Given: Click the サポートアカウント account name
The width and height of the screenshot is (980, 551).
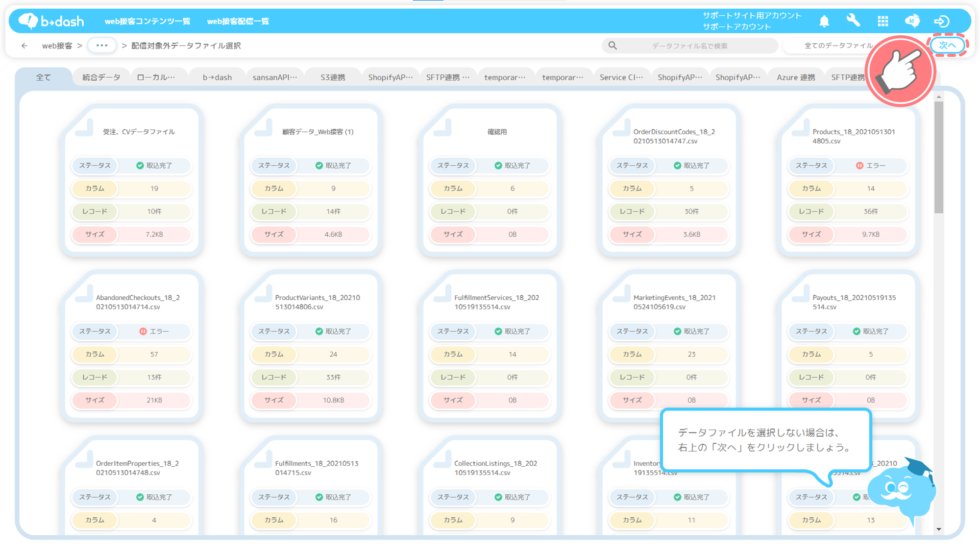Looking at the screenshot, I should (737, 26).
